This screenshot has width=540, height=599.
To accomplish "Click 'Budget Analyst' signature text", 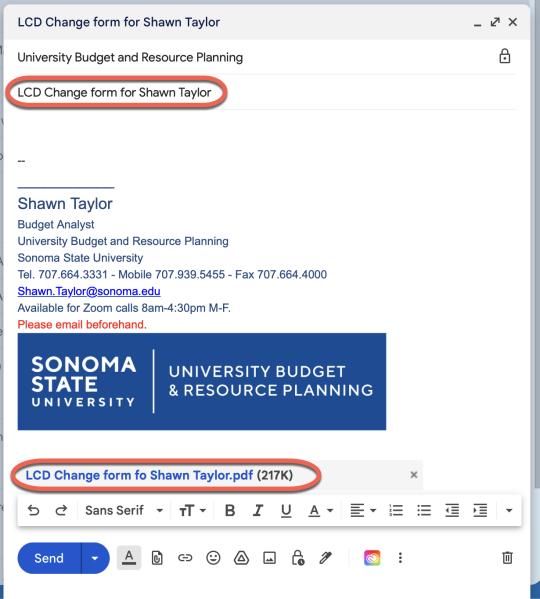I will [56, 224].
